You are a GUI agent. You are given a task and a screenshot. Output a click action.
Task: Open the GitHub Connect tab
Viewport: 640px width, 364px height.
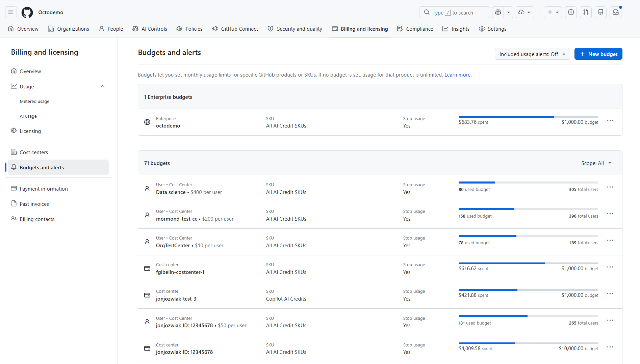tap(235, 29)
